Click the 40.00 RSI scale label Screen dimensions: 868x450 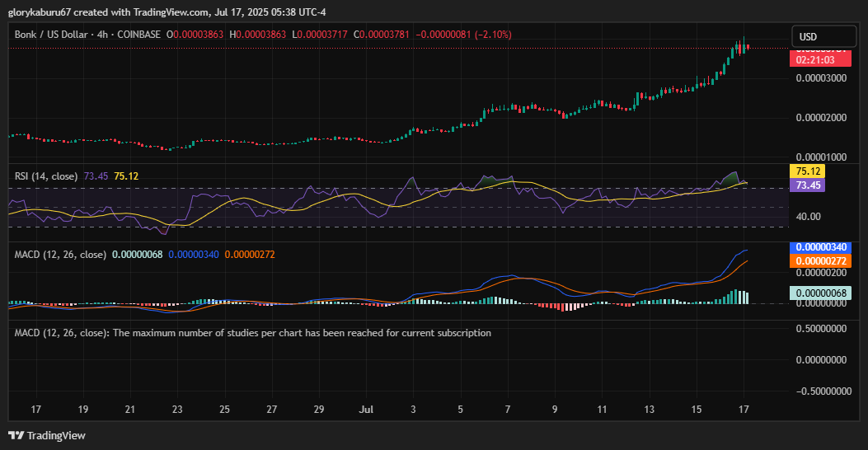(809, 217)
